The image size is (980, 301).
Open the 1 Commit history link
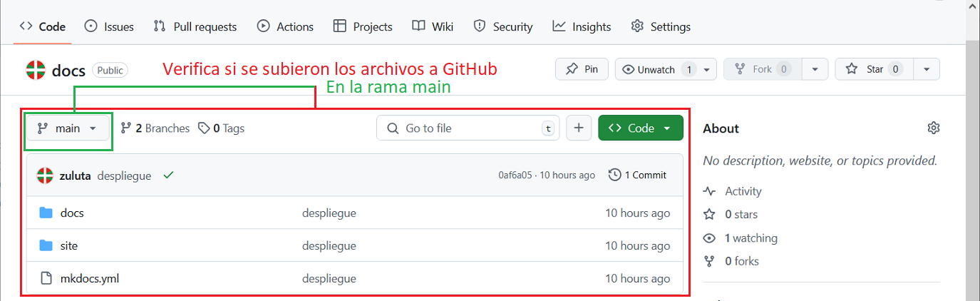coord(638,175)
